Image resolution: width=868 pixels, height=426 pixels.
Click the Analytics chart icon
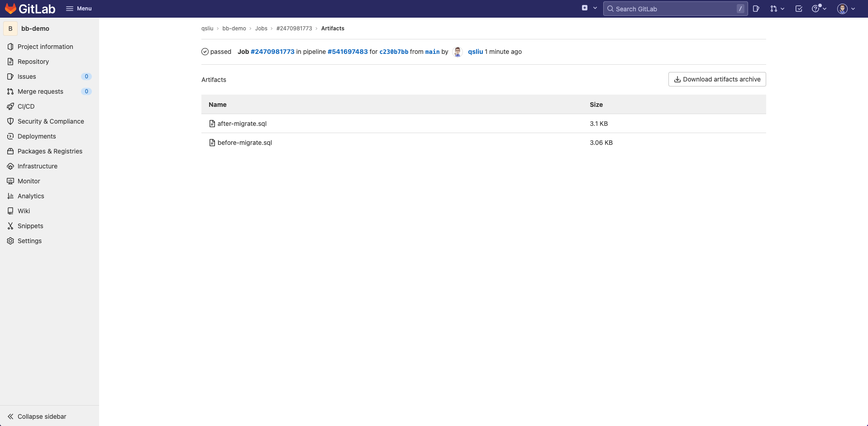(x=10, y=196)
